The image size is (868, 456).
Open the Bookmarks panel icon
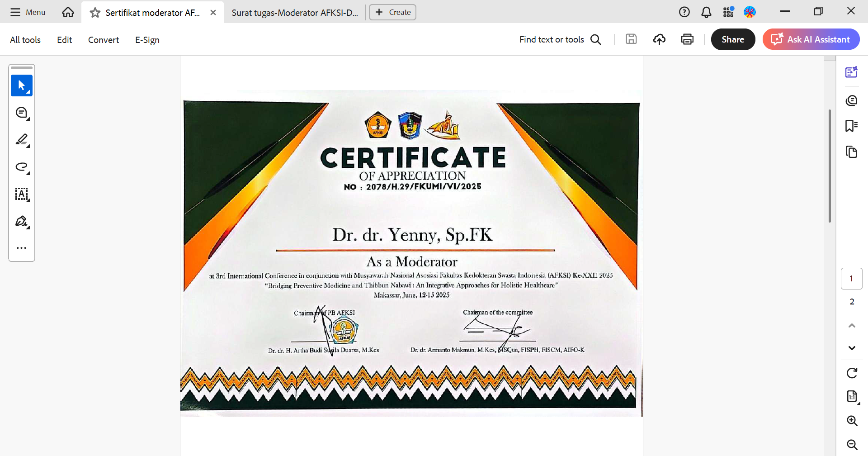[x=852, y=126]
